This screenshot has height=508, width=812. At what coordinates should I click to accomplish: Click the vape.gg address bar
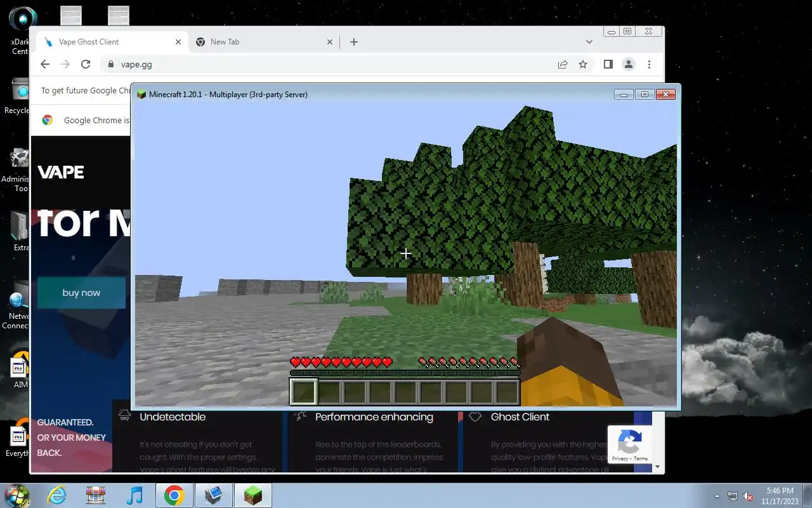(x=330, y=64)
